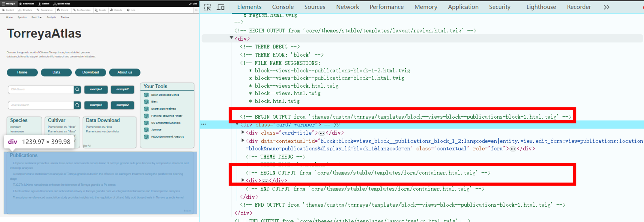Click the GO Enrichment Analysis tool icon

(146, 123)
